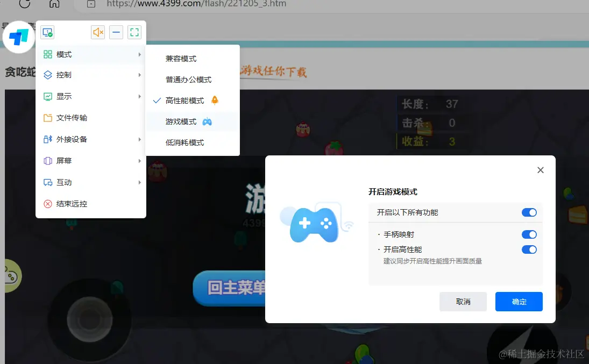
Task: Click the large blue gamepad illustration in dialog
Action: [x=315, y=224]
